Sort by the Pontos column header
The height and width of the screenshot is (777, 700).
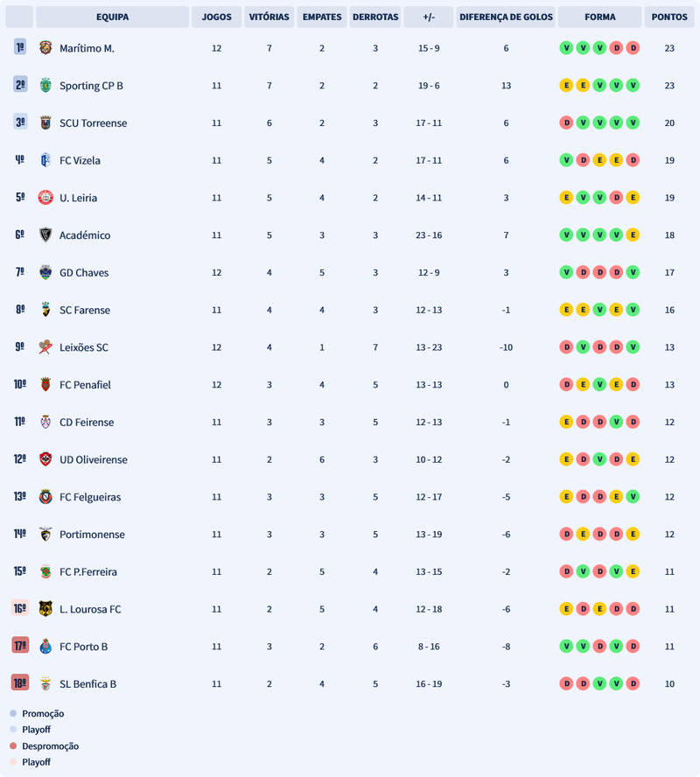click(x=669, y=17)
